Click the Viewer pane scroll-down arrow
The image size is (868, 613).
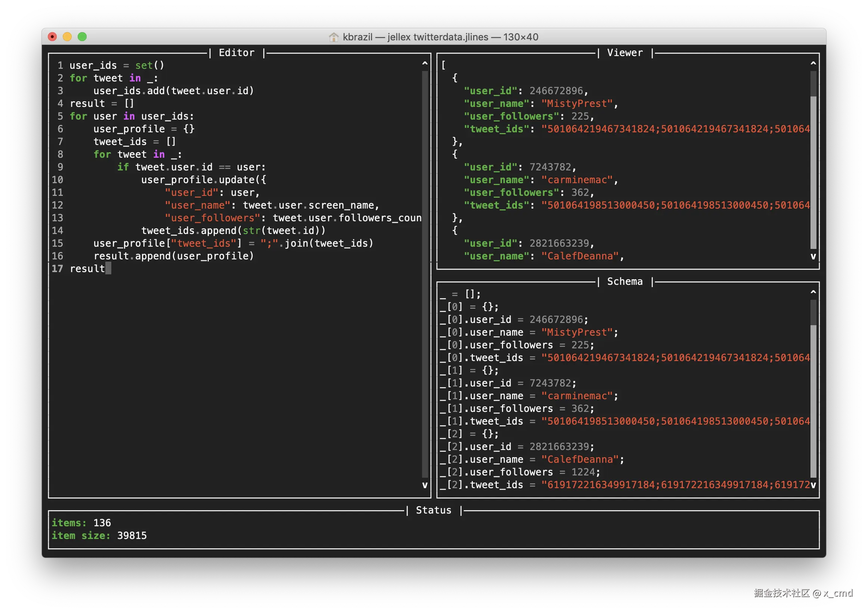coord(813,256)
